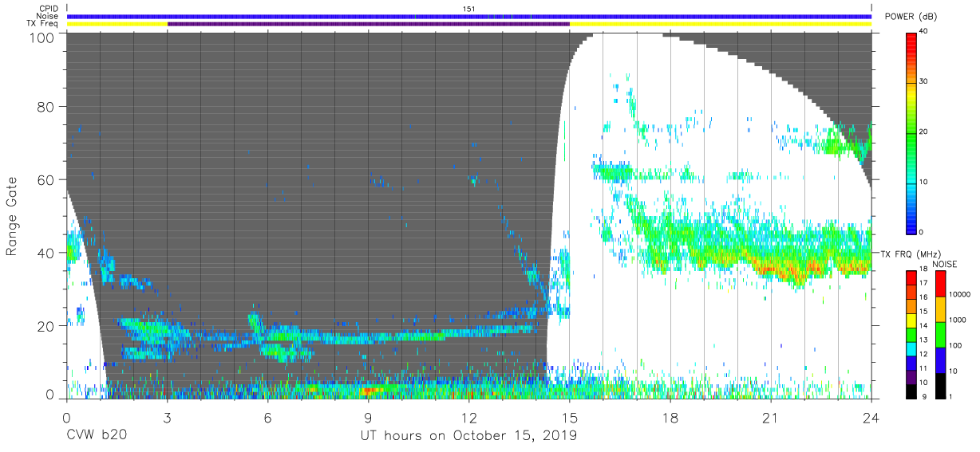
Task: Click the CPID label
Action: click(x=49, y=8)
